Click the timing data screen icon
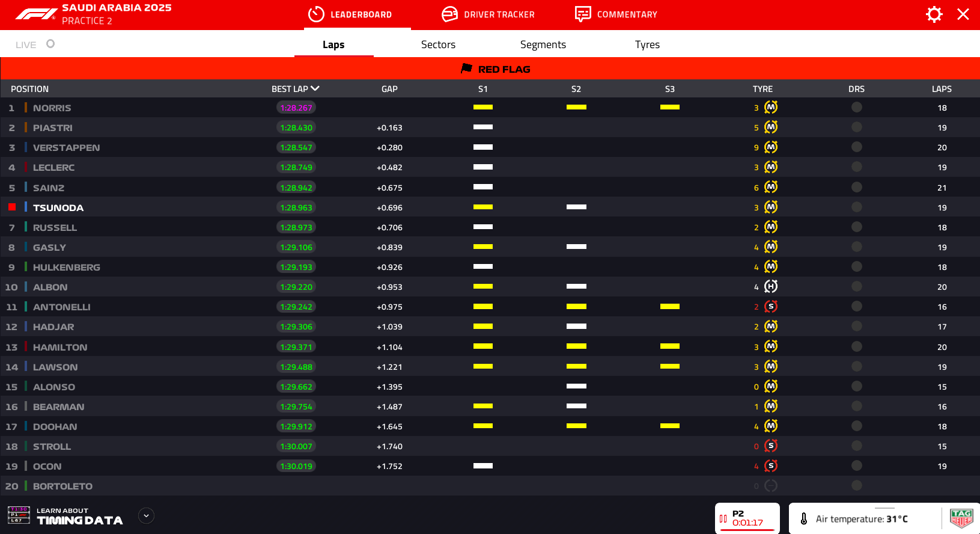 (19, 515)
